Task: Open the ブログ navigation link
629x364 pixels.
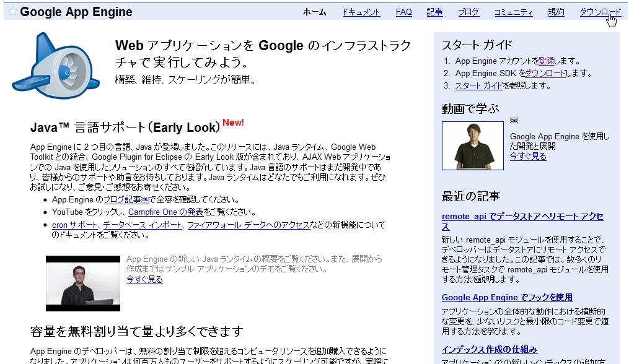Action: click(468, 12)
